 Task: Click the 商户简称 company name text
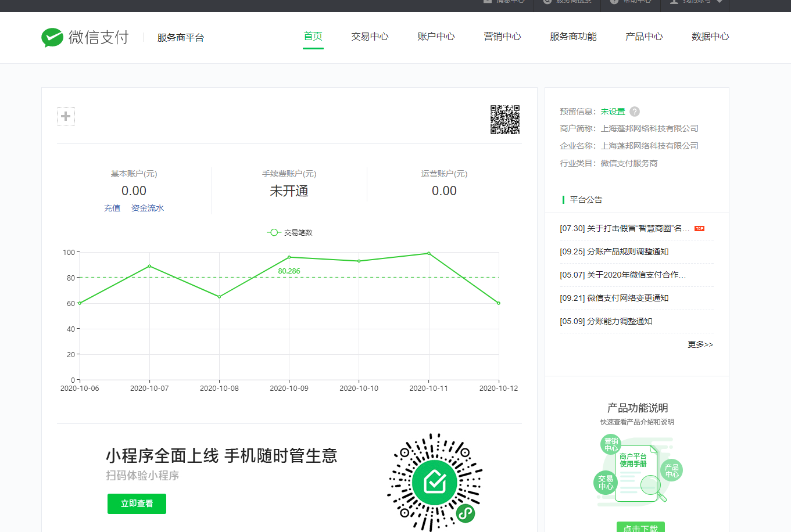[x=649, y=128]
